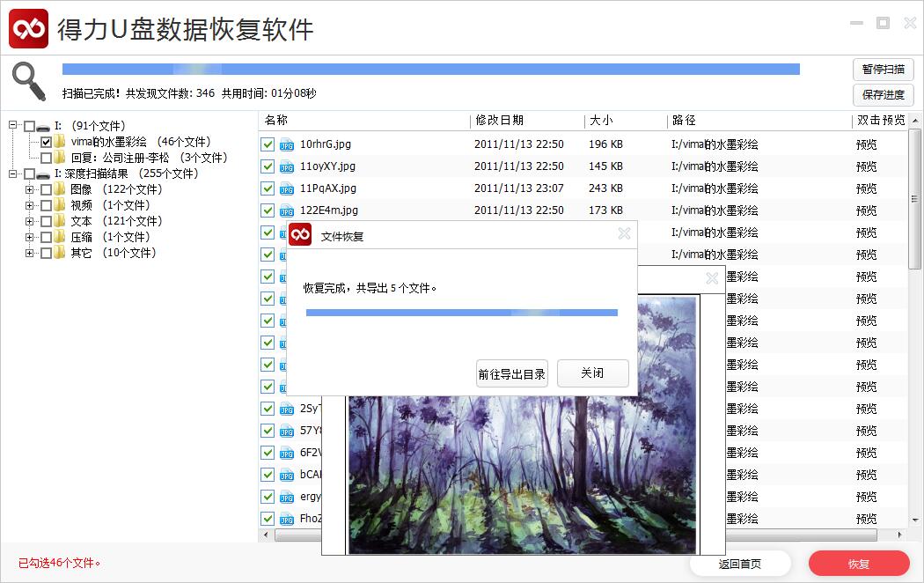Click drive icon of I: (91个文件)
924x583 pixels.
[43, 127]
